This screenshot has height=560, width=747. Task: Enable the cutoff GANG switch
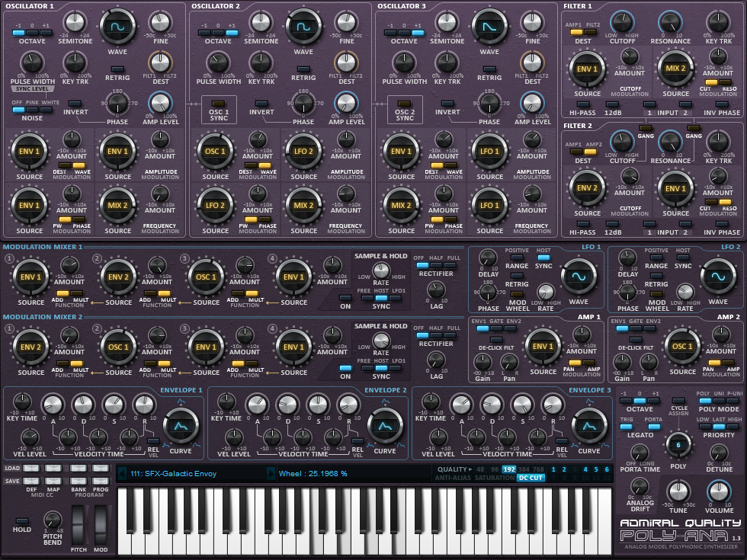[646, 128]
